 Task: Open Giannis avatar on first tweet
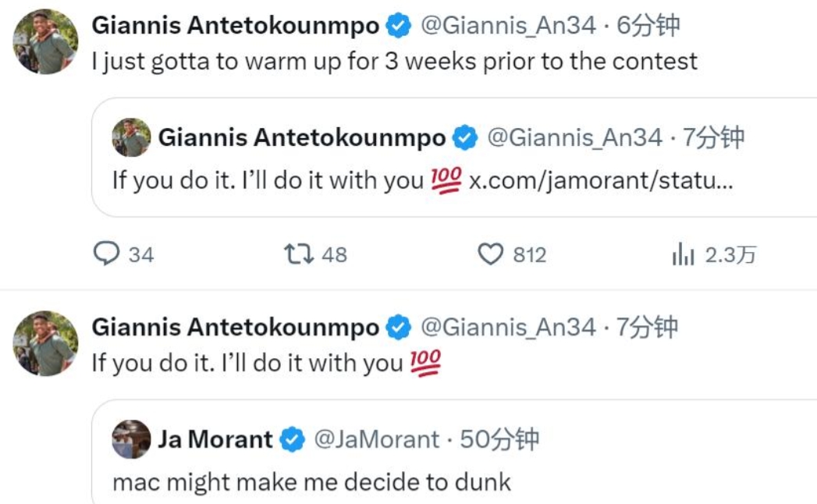point(45,42)
